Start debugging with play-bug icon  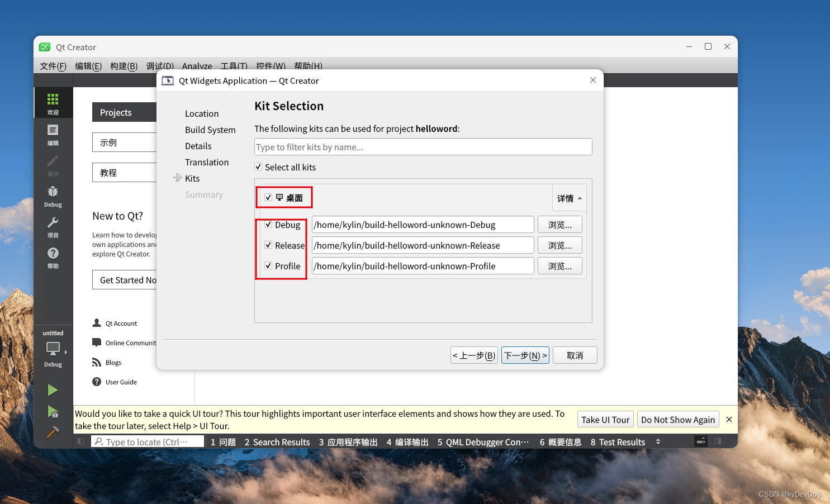pyautogui.click(x=53, y=412)
